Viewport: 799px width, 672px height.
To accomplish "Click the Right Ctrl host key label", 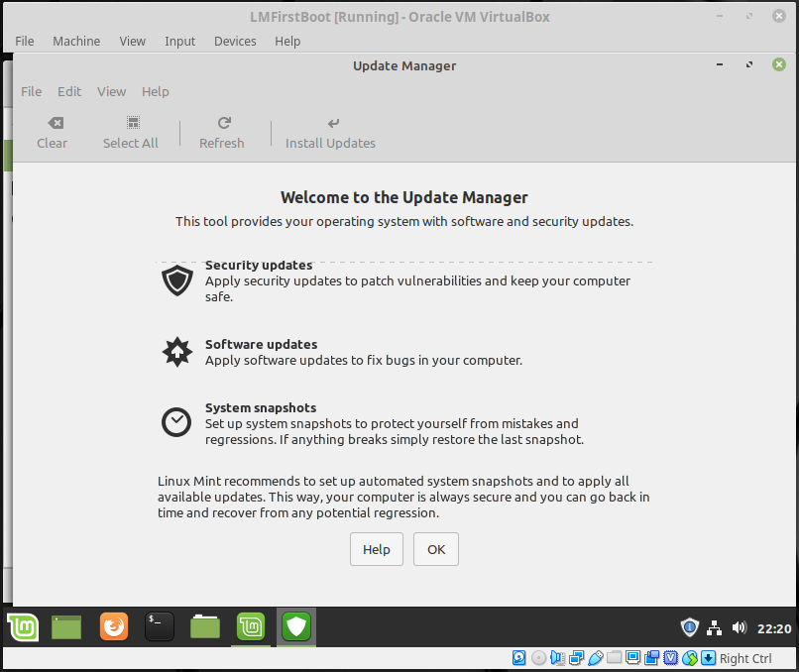I will pos(745,659).
